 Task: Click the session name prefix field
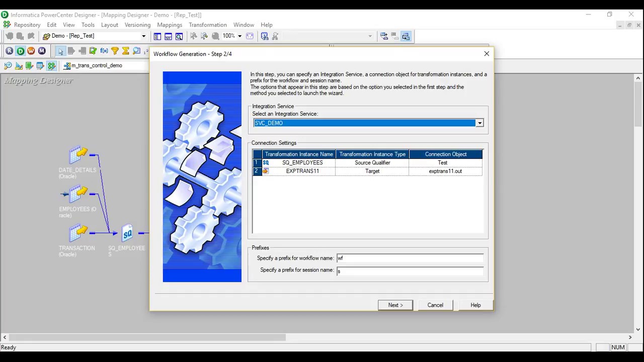coord(410,270)
